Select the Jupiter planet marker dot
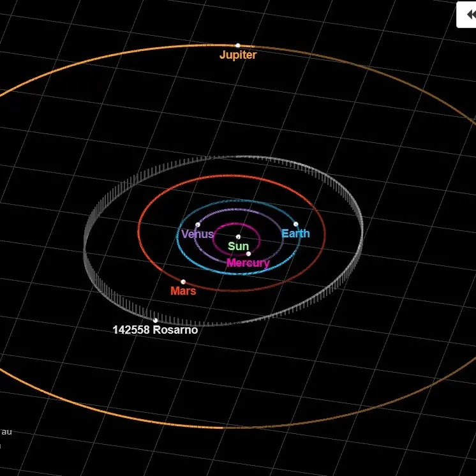The height and width of the screenshot is (476, 476). pos(238,45)
